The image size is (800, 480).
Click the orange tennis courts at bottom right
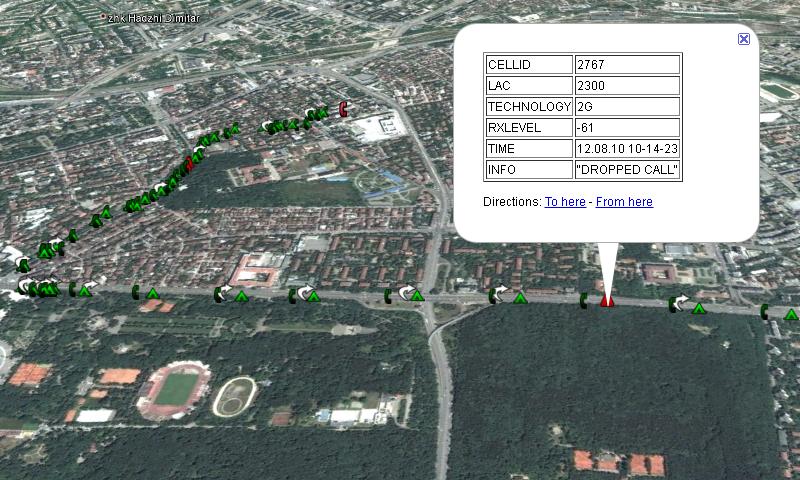tap(619, 463)
